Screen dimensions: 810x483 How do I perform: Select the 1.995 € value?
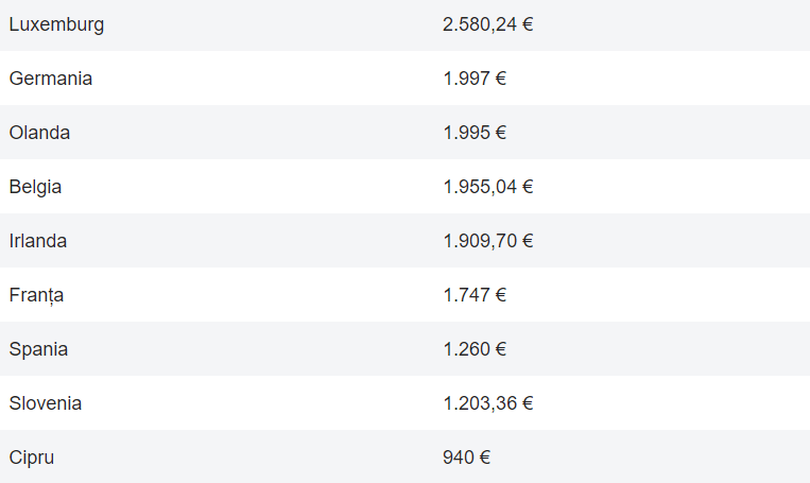474,132
